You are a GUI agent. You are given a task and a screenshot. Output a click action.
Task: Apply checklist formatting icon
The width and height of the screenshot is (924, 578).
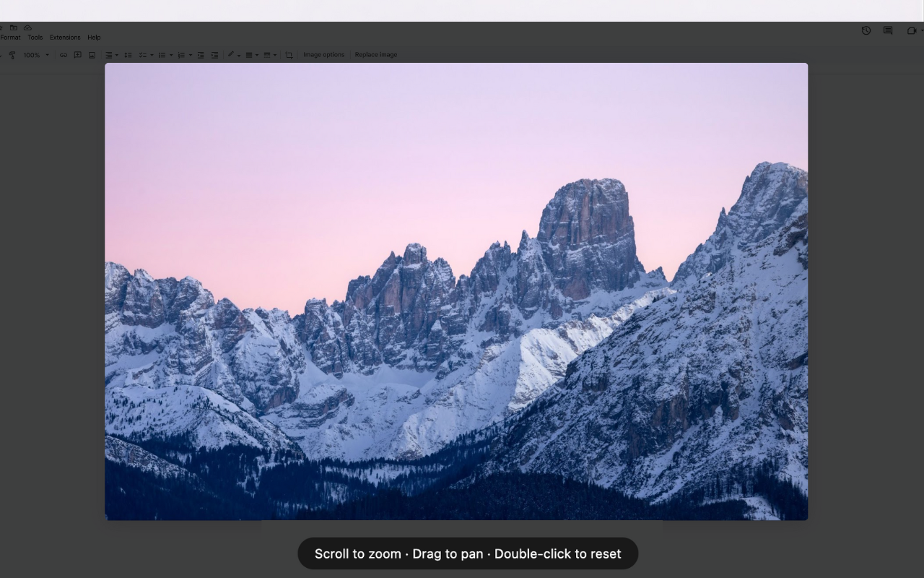(141, 55)
